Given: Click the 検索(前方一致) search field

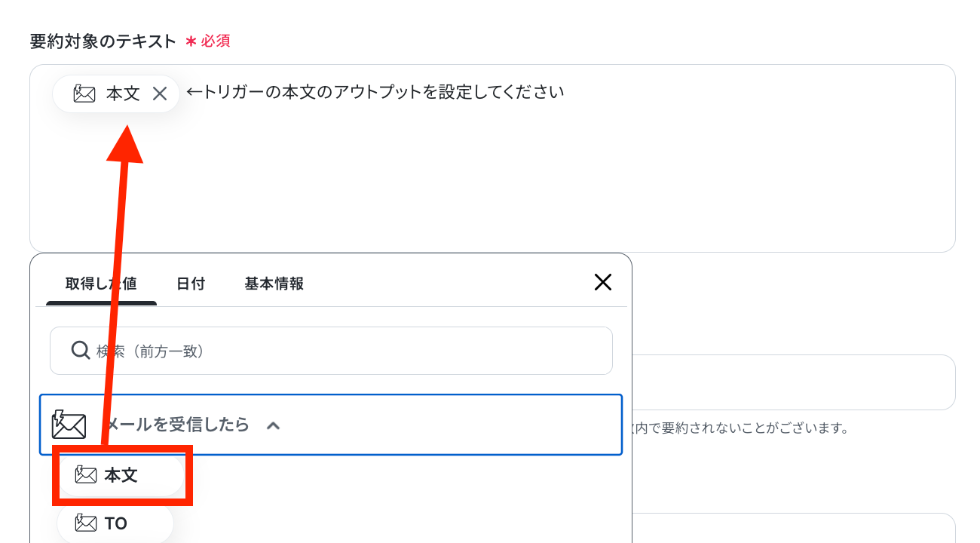Looking at the screenshot, I should point(331,351).
